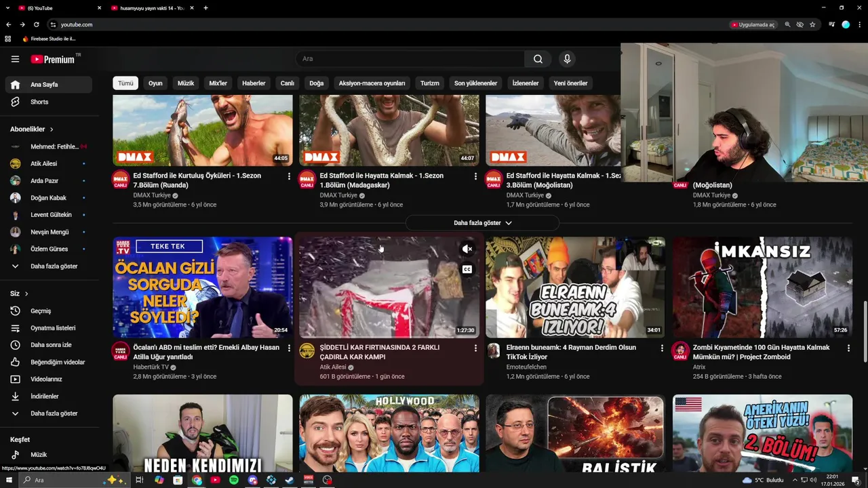Viewport: 868px width, 488px height.
Task: Open Oynatma listeleri in sidebar
Action: (x=48, y=328)
